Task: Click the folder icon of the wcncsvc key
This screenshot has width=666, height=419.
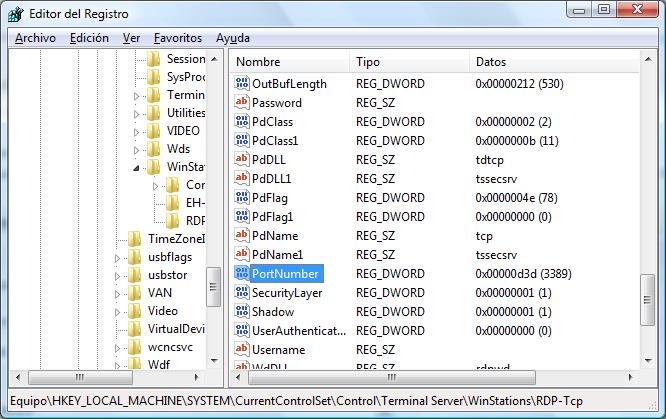Action: click(x=135, y=347)
